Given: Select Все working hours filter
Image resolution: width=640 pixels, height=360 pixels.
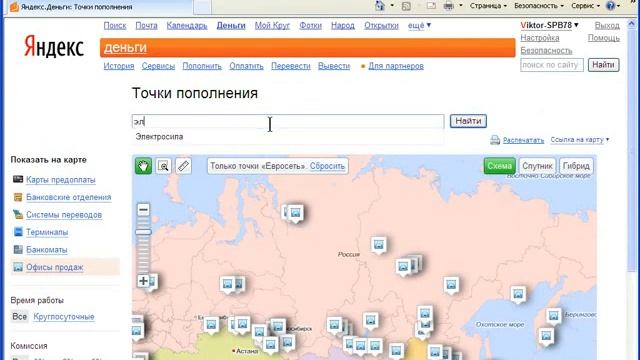Looking at the screenshot, I should [x=19, y=316].
